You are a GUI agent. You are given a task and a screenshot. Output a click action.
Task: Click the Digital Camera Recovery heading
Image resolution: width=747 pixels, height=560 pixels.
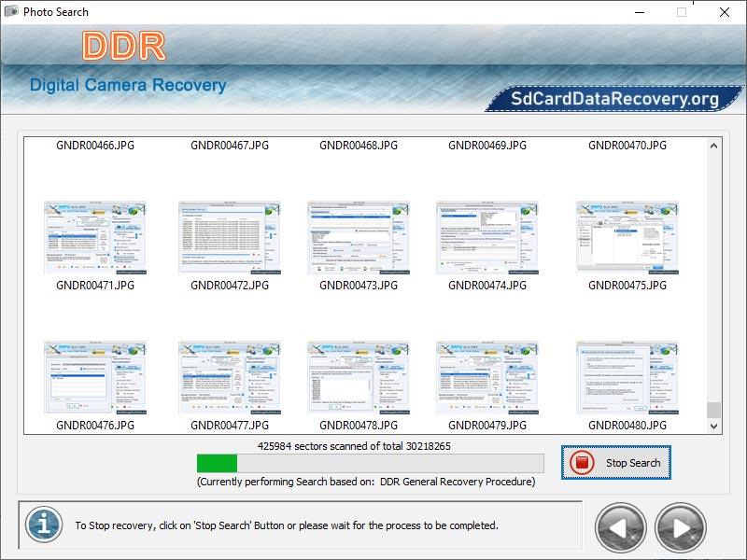pos(128,85)
